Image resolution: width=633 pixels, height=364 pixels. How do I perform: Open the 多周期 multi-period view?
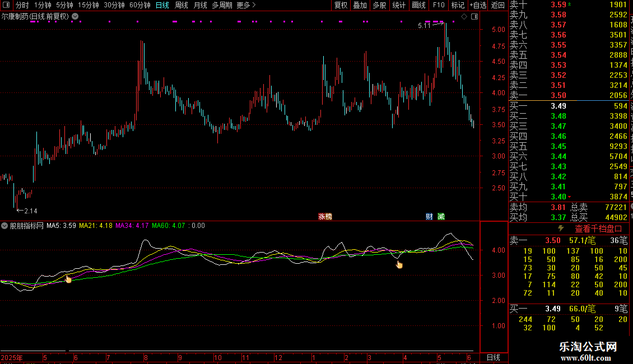coord(222,5)
